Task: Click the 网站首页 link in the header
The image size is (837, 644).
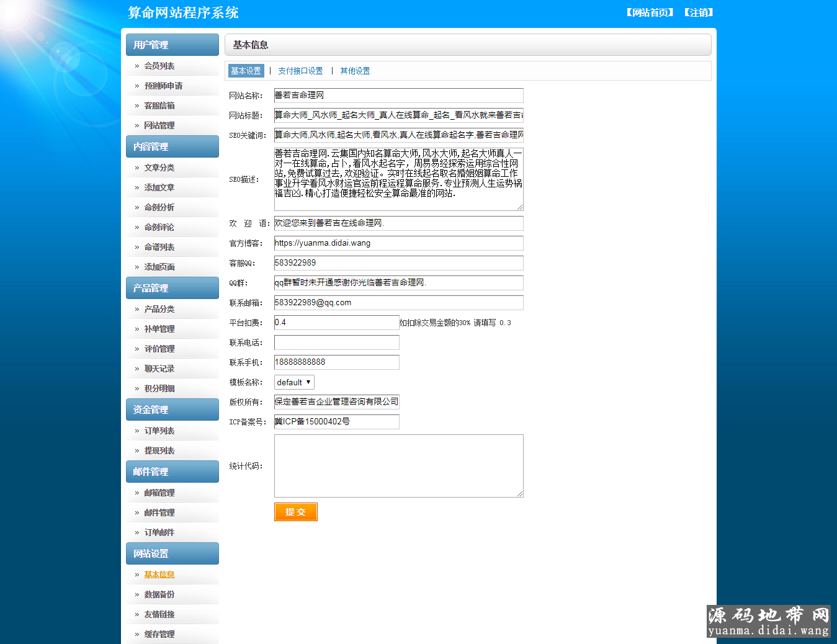Action: [650, 12]
